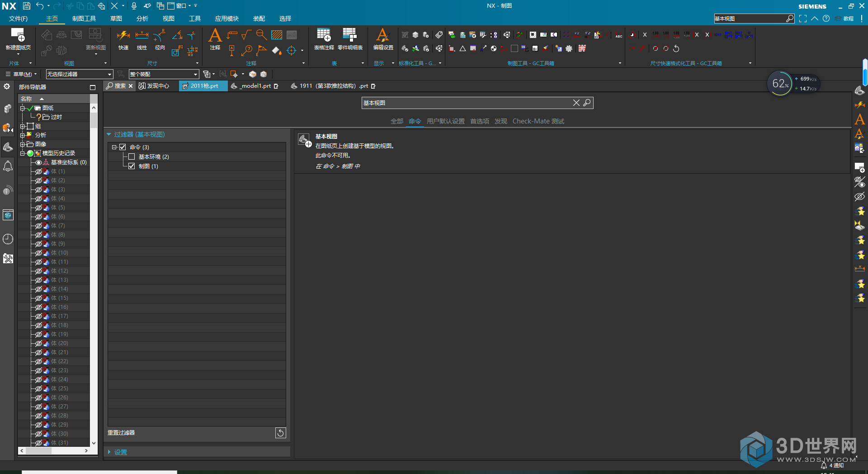
Task: Open the History clock sidebar icon
Action: (x=8, y=239)
